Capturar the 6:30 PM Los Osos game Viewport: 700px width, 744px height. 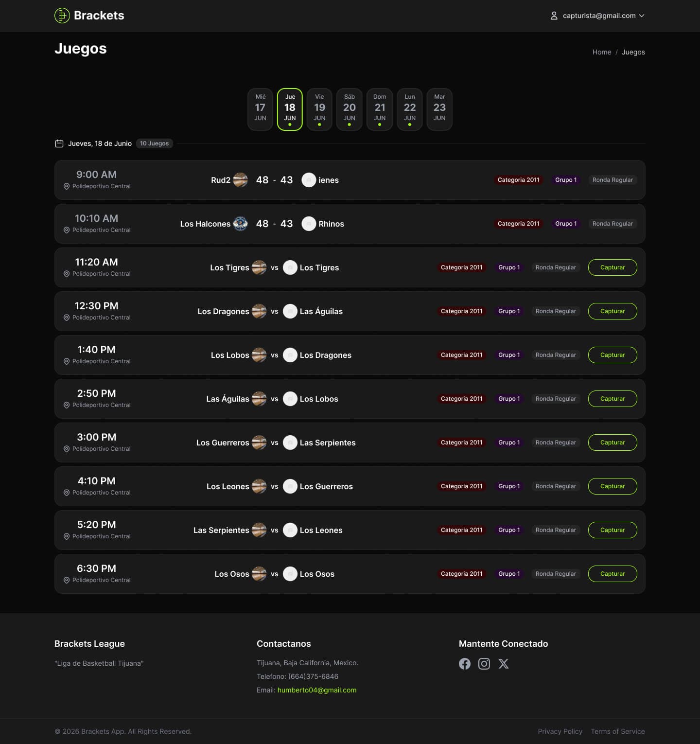coord(612,574)
